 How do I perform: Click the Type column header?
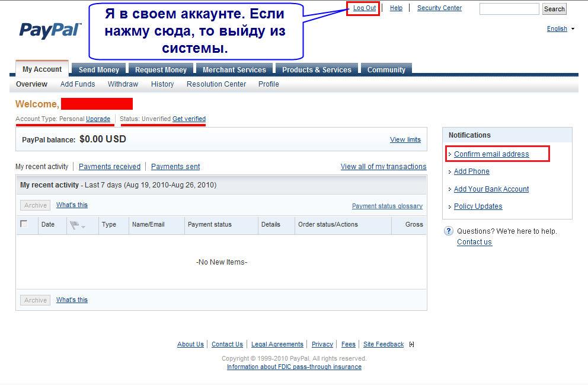[108, 224]
